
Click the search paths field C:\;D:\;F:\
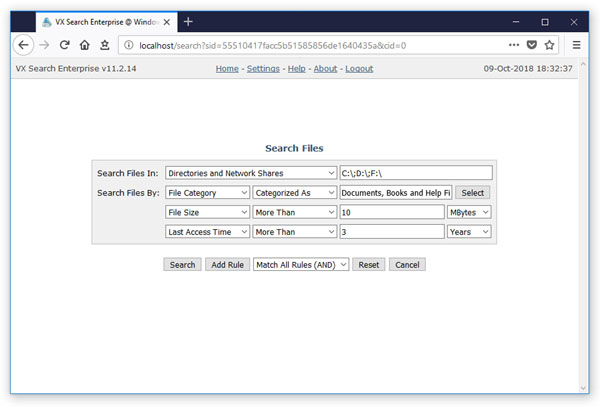(416, 173)
